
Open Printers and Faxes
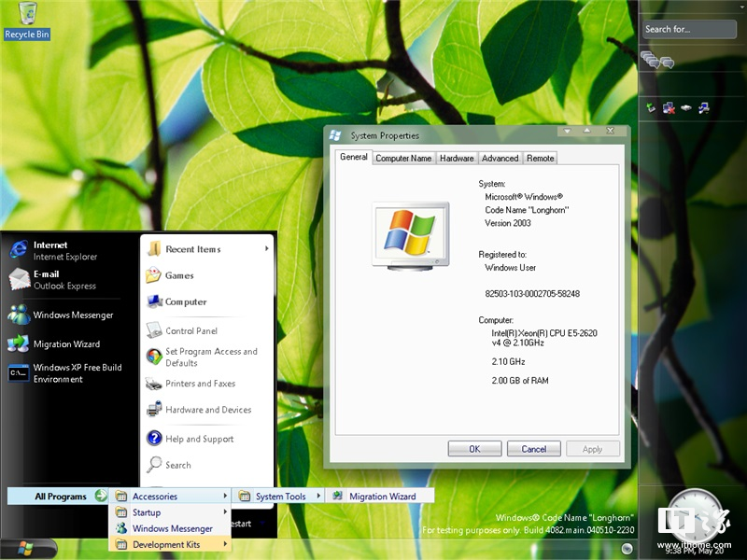(x=190, y=384)
